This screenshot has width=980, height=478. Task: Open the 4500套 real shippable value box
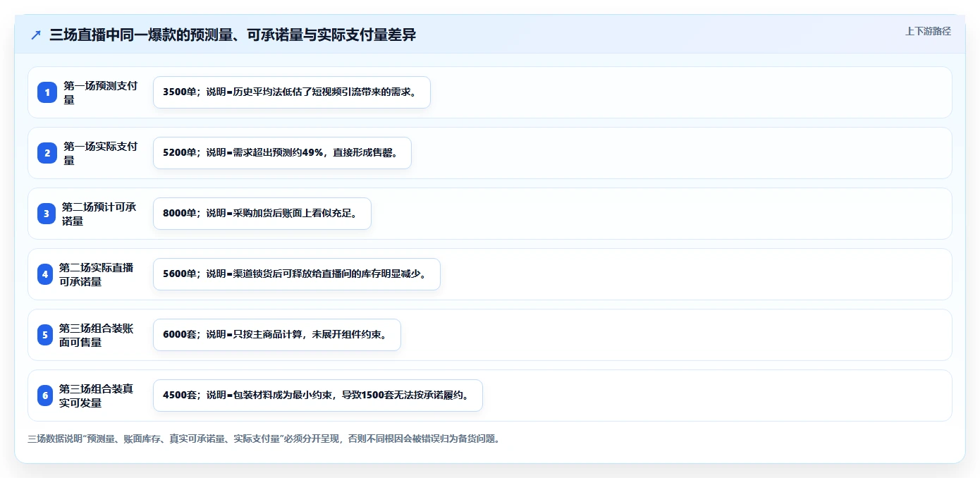coord(318,396)
